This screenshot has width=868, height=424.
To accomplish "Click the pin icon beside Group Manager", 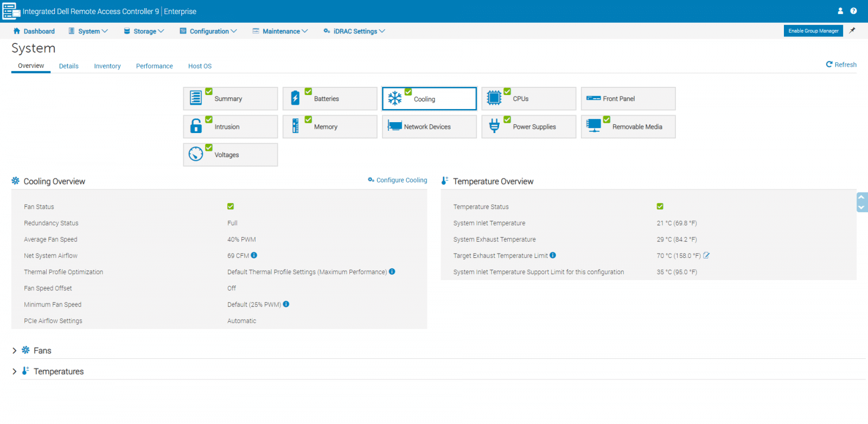I will pos(852,30).
